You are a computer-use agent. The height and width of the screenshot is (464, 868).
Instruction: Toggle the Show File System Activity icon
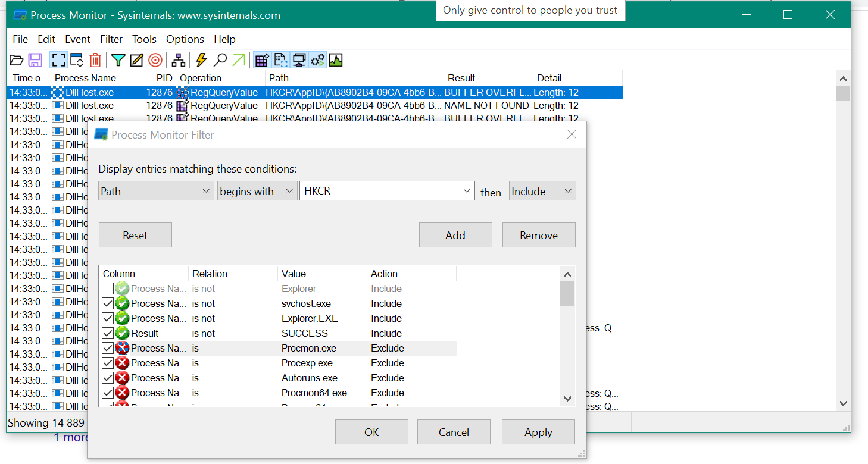pyautogui.click(x=280, y=60)
